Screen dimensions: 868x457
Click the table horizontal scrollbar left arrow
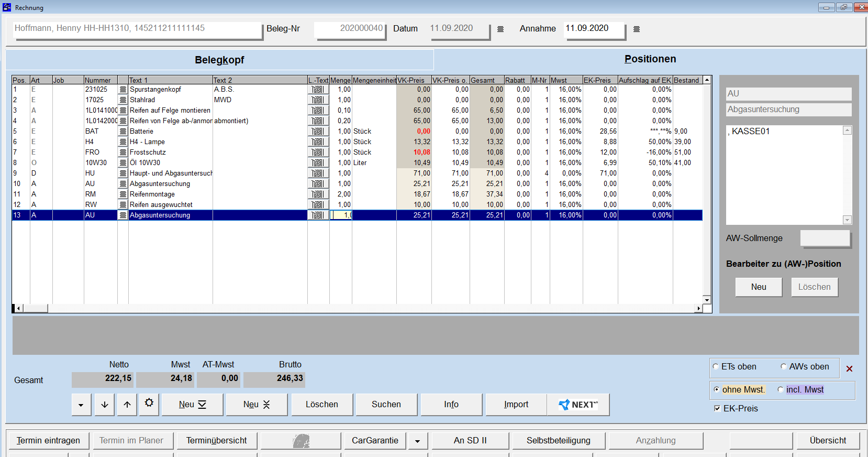click(18, 309)
